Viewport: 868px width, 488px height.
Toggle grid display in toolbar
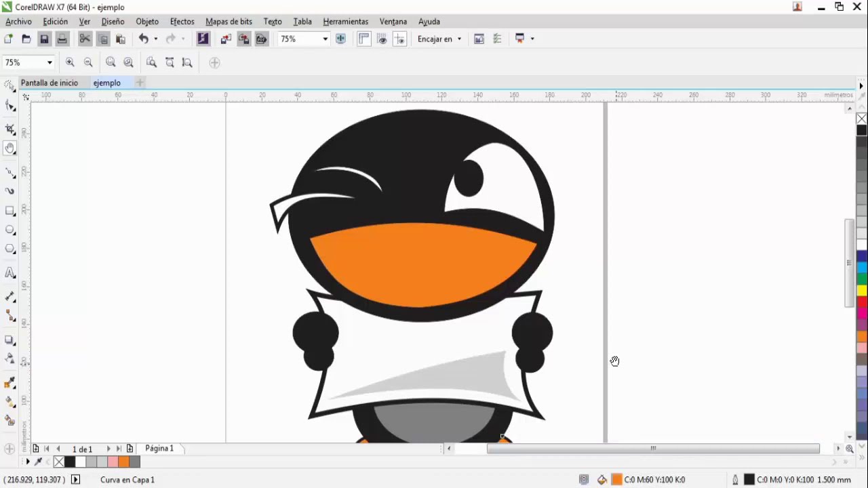pos(382,39)
